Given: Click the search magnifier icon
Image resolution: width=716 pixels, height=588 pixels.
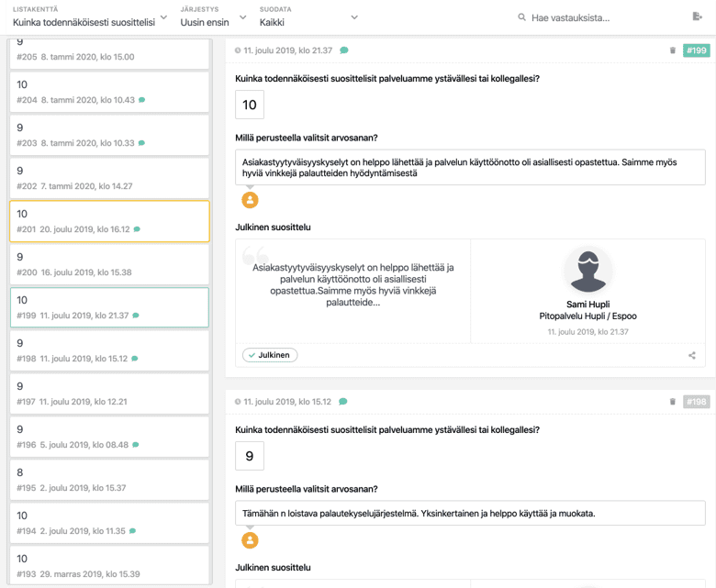Looking at the screenshot, I should click(521, 17).
